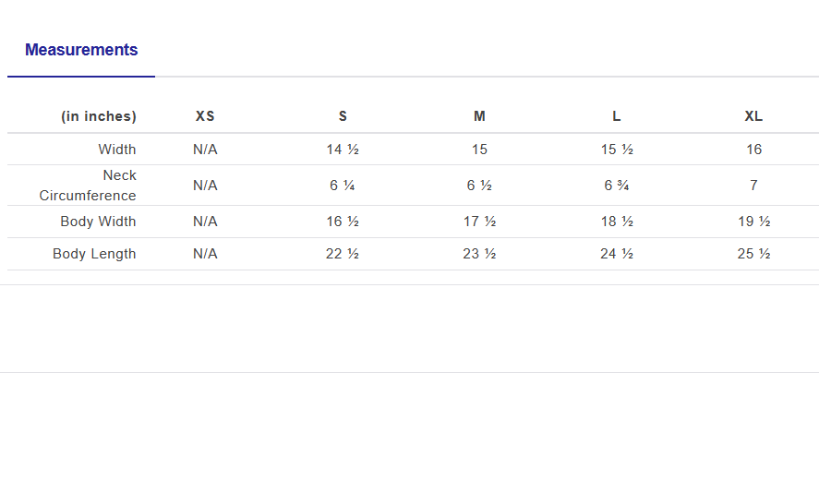Select the Width row label
The height and width of the screenshot is (504, 819).
[x=117, y=150]
